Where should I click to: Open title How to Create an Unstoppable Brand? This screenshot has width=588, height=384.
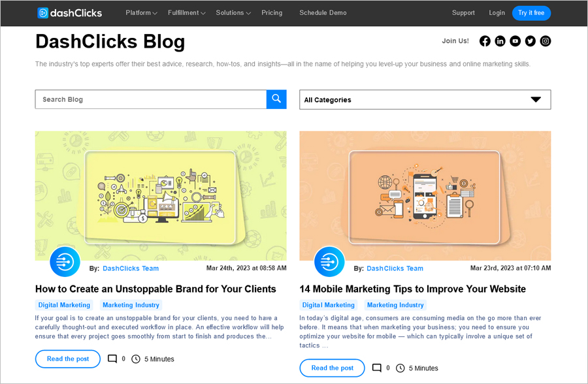(x=155, y=289)
